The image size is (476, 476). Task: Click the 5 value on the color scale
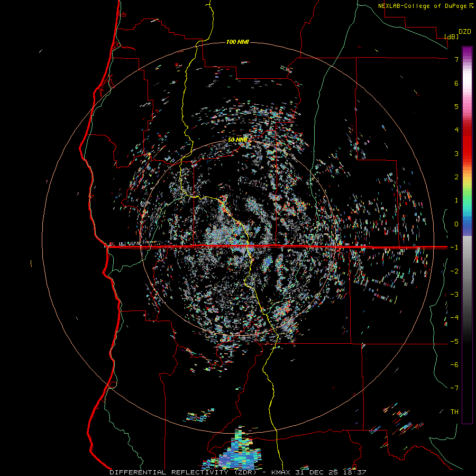pyautogui.click(x=456, y=106)
